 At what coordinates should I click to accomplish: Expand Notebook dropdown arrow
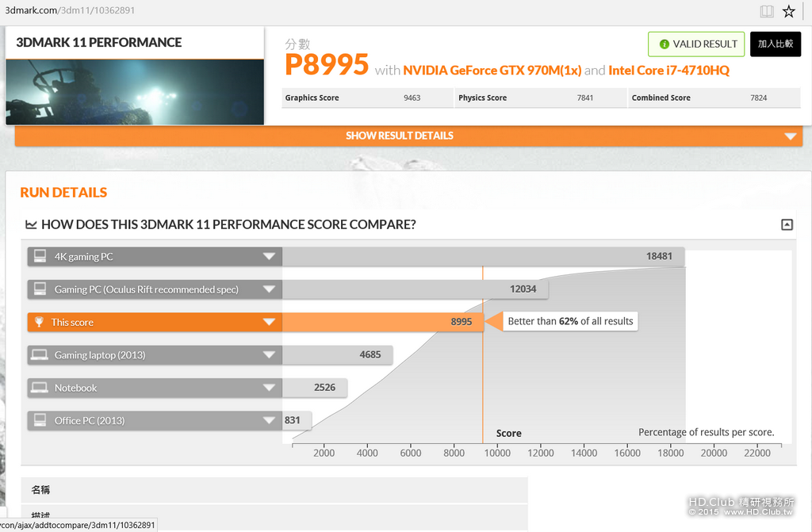pos(269,388)
